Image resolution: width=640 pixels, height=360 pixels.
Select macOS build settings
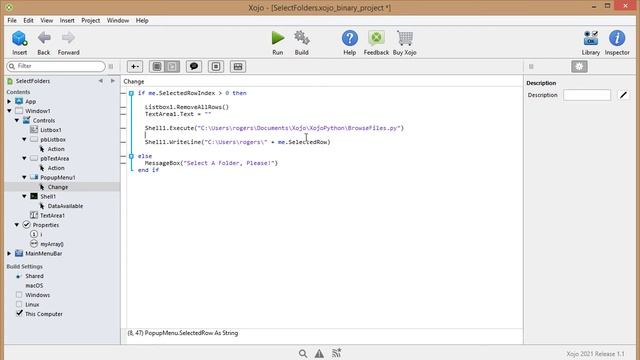click(x=34, y=285)
